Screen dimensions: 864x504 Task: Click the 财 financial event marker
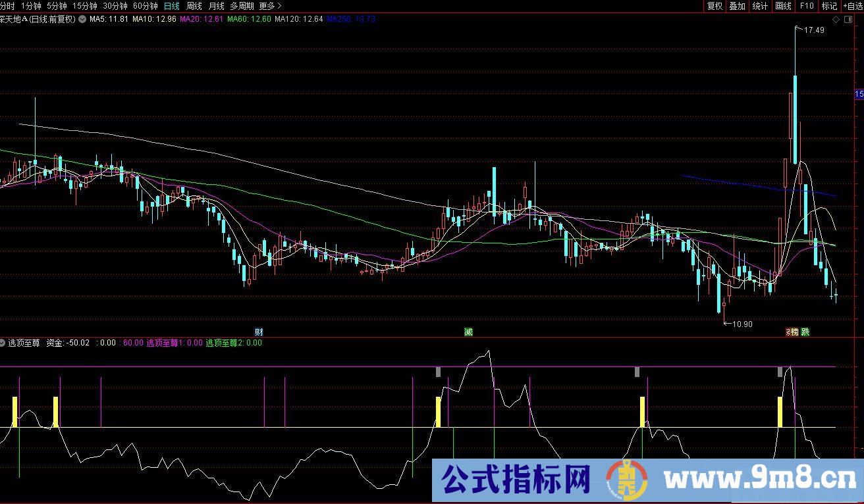click(259, 332)
